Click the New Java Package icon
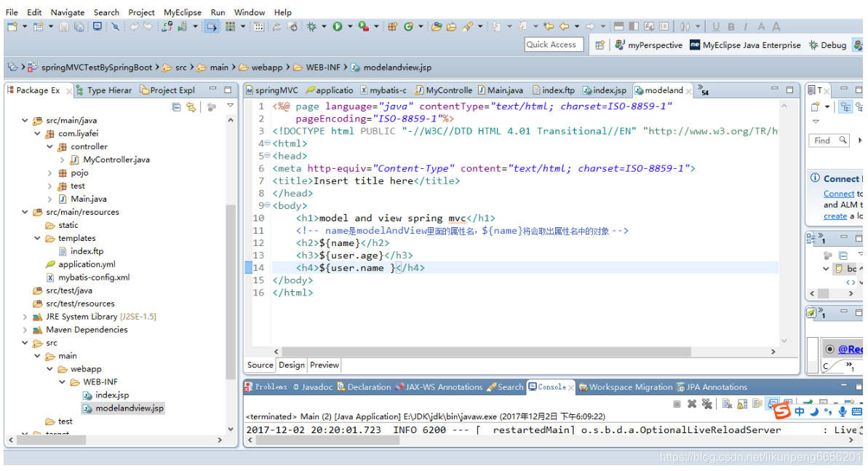Viewport: 868px width, 471px height. pyautogui.click(x=392, y=27)
